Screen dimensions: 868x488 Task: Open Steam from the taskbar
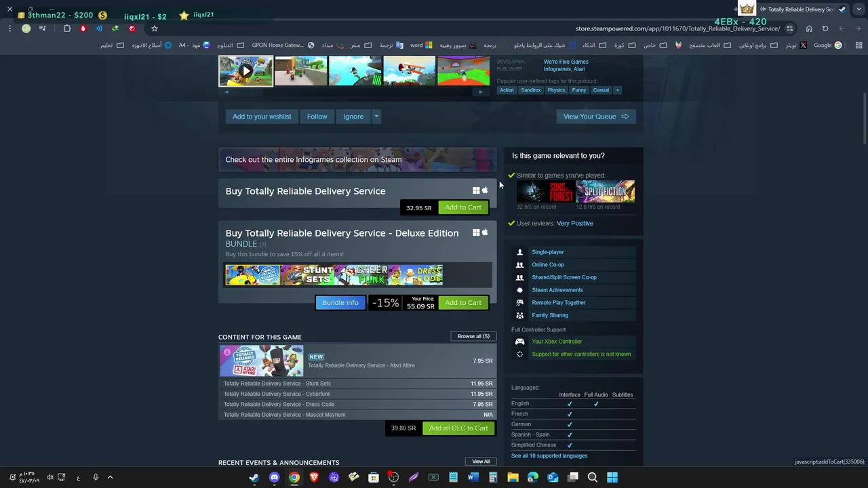(254, 477)
